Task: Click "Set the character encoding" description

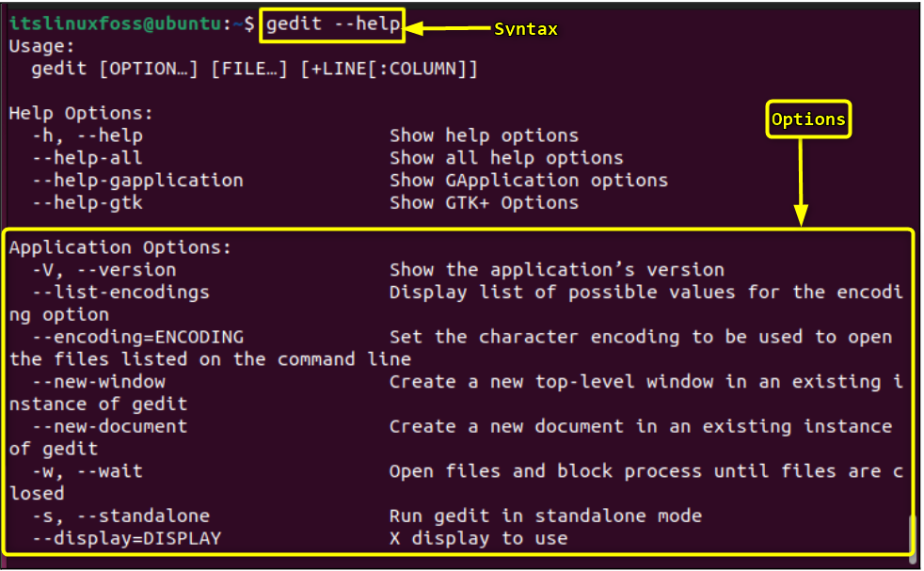Action: [641, 338]
